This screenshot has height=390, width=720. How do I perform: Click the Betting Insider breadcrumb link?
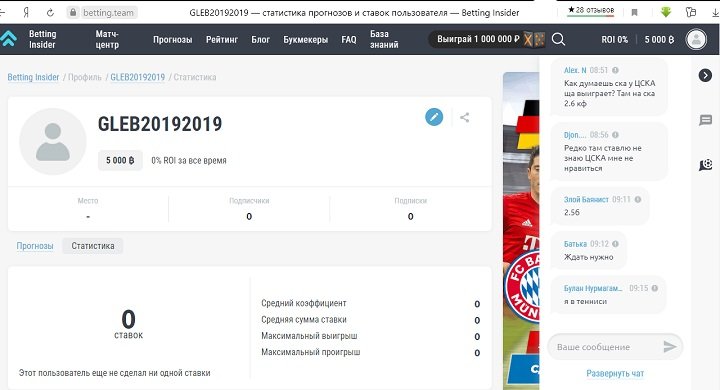tap(33, 77)
